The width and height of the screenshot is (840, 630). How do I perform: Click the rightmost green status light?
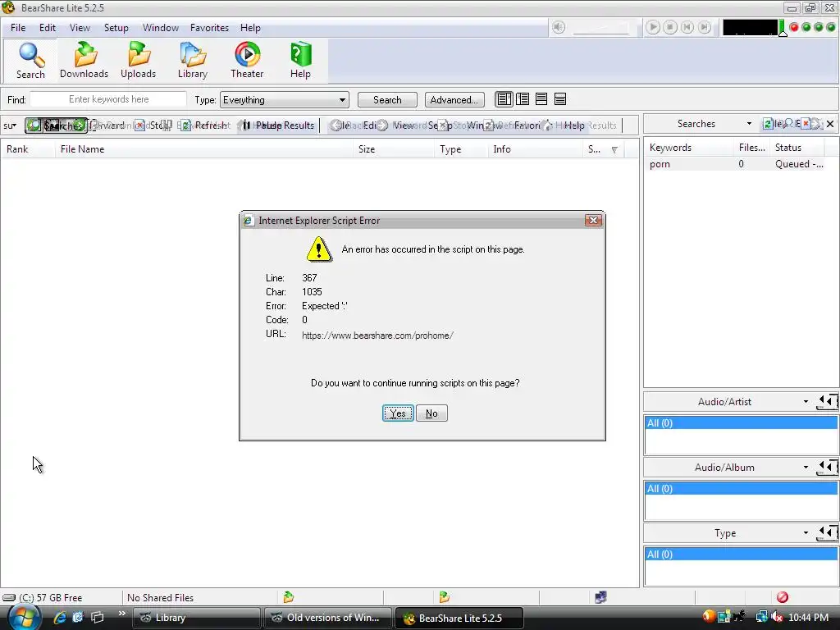pyautogui.click(x=831, y=27)
